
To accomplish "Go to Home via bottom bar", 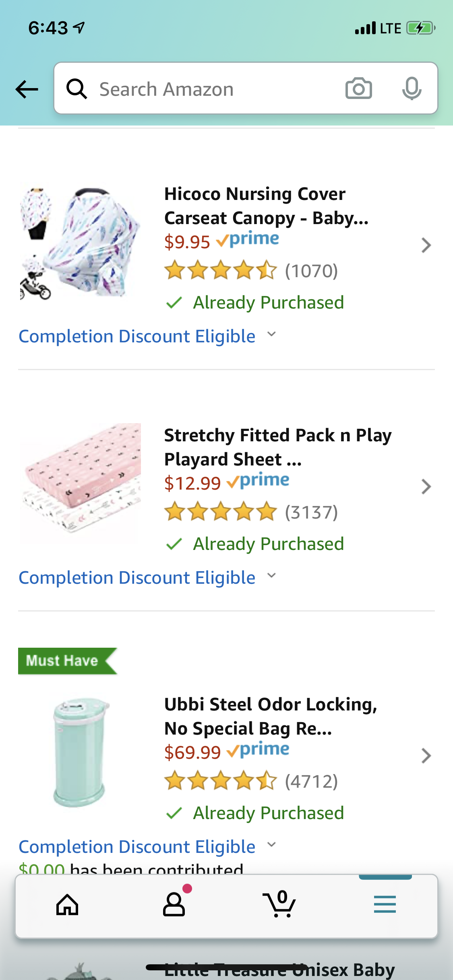I will click(67, 905).
